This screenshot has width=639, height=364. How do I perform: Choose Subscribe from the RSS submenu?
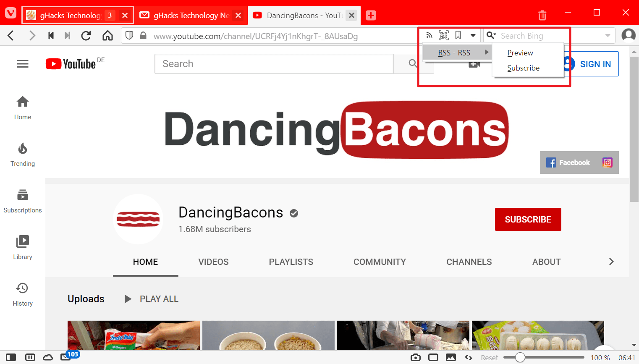tap(528, 68)
